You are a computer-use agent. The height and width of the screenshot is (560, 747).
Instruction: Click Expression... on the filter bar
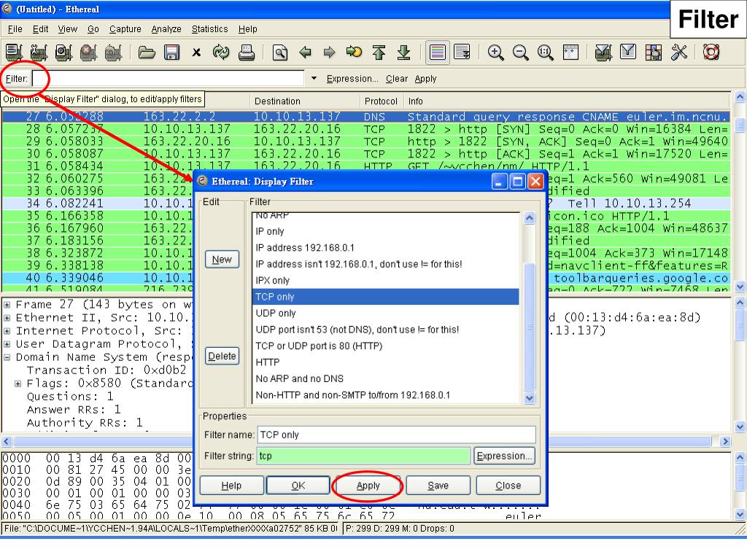[x=352, y=79]
